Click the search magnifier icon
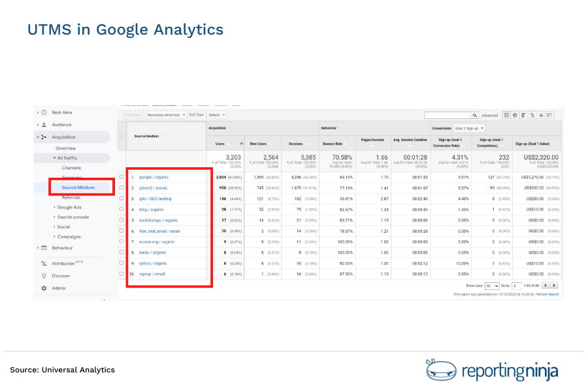 (x=474, y=115)
